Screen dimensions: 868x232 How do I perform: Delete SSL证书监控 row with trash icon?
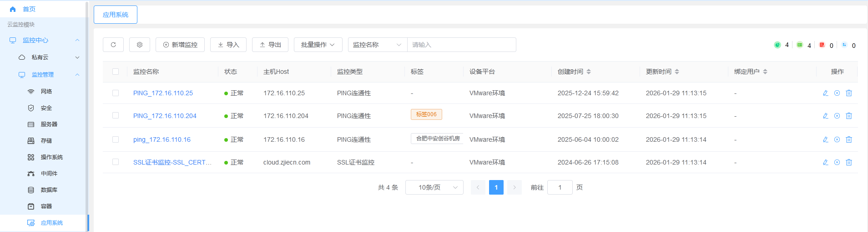coord(849,162)
